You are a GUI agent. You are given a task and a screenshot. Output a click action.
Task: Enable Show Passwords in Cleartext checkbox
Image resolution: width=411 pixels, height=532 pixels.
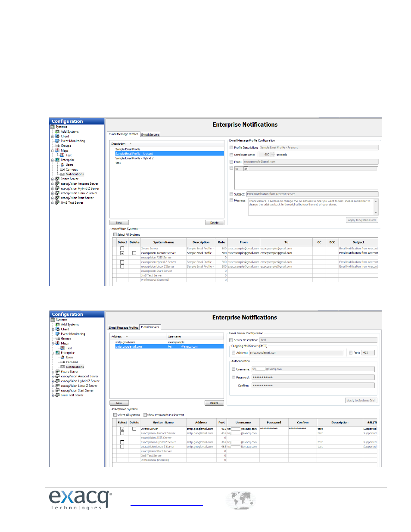pos(145,415)
